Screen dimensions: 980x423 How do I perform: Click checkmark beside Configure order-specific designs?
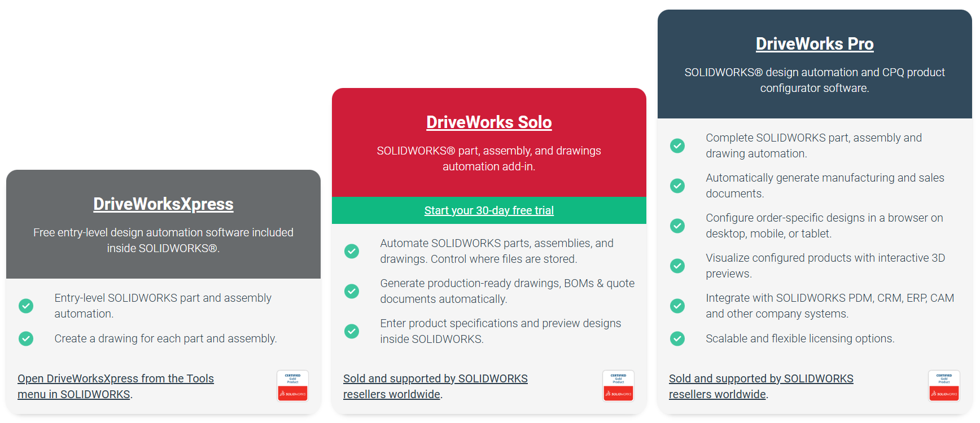pos(677,226)
